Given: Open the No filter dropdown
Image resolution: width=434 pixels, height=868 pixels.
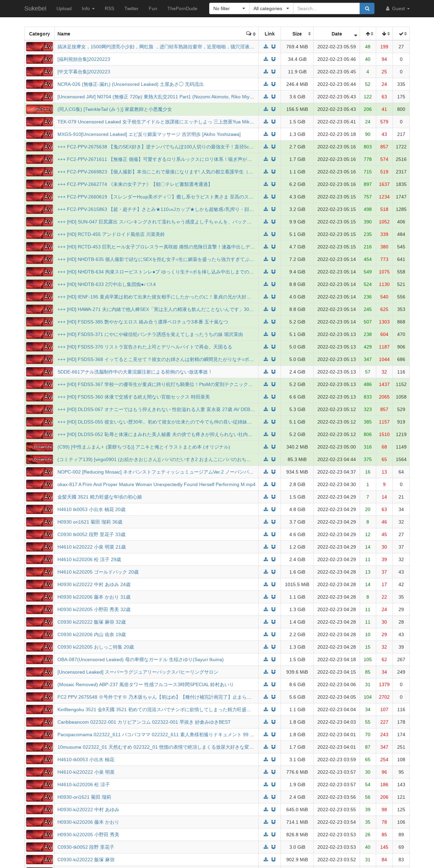Looking at the screenshot, I should click(229, 8).
